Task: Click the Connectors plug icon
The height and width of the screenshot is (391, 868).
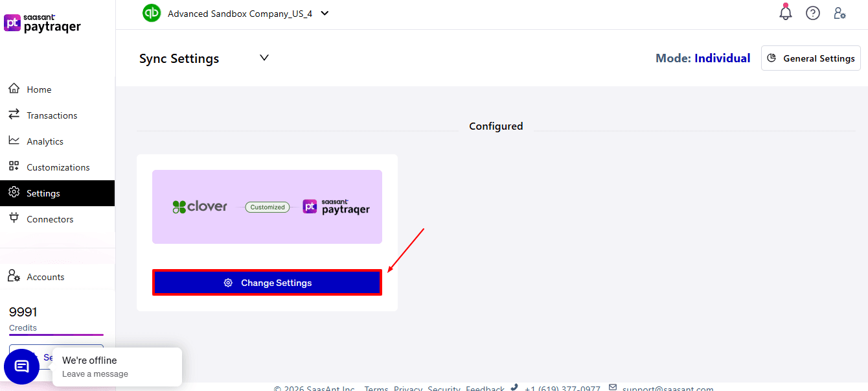Action: click(14, 218)
